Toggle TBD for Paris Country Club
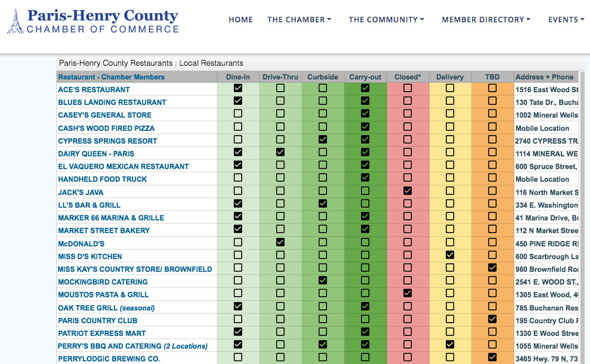The width and height of the screenshot is (590, 364). click(492, 319)
